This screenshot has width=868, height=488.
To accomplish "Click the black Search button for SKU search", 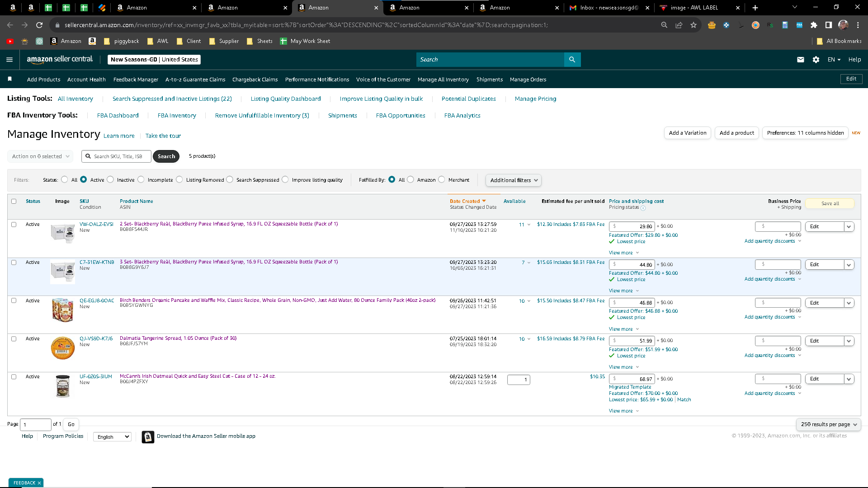I will point(166,156).
